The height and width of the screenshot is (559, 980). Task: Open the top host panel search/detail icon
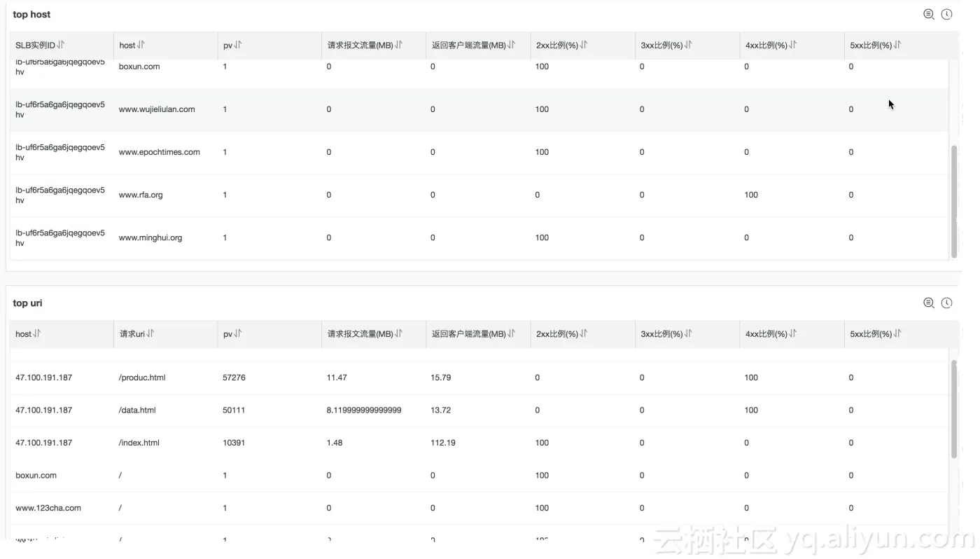point(929,14)
